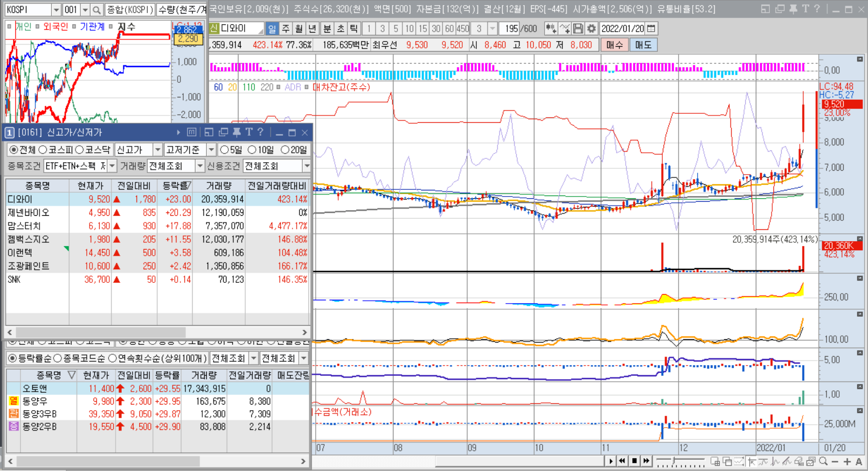This screenshot has height=471, width=868.
Task: Open the chart settings gear icon
Action: tap(591, 29)
